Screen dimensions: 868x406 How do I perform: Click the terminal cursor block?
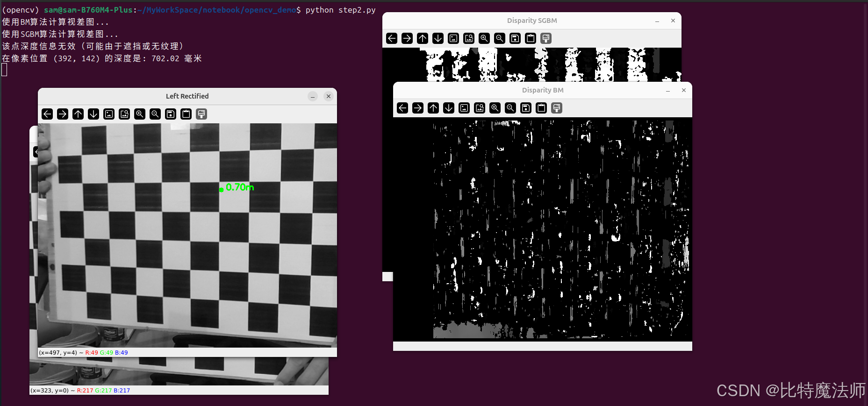4,70
